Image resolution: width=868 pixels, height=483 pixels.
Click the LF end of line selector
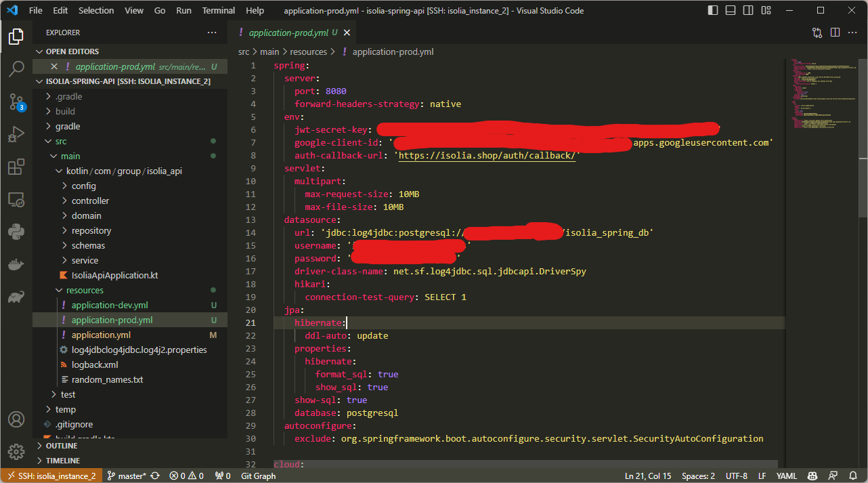pyautogui.click(x=762, y=476)
